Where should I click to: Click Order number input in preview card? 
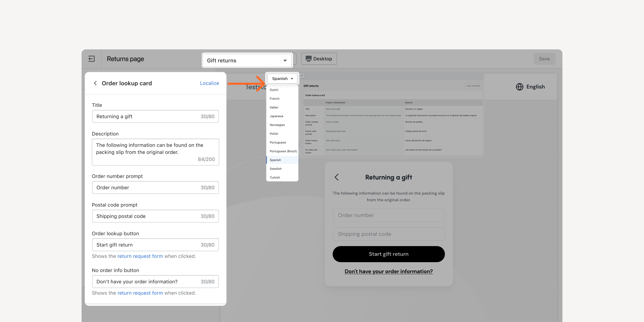[x=389, y=215]
